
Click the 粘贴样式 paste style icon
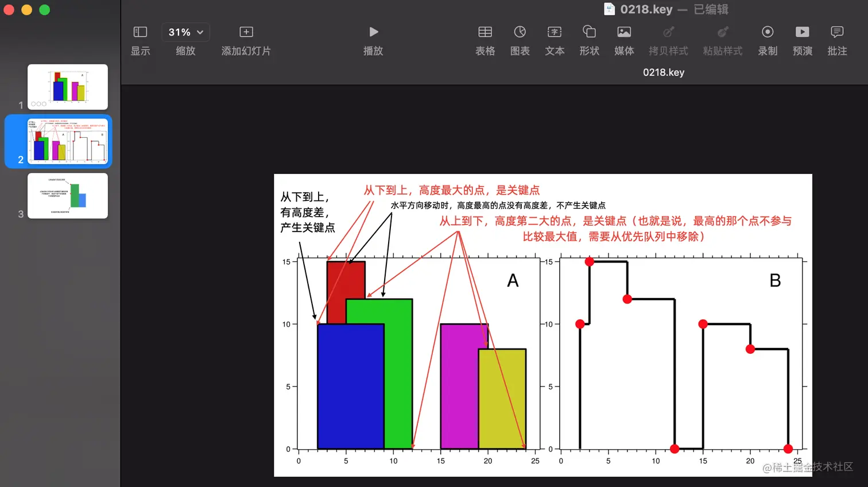click(x=723, y=32)
